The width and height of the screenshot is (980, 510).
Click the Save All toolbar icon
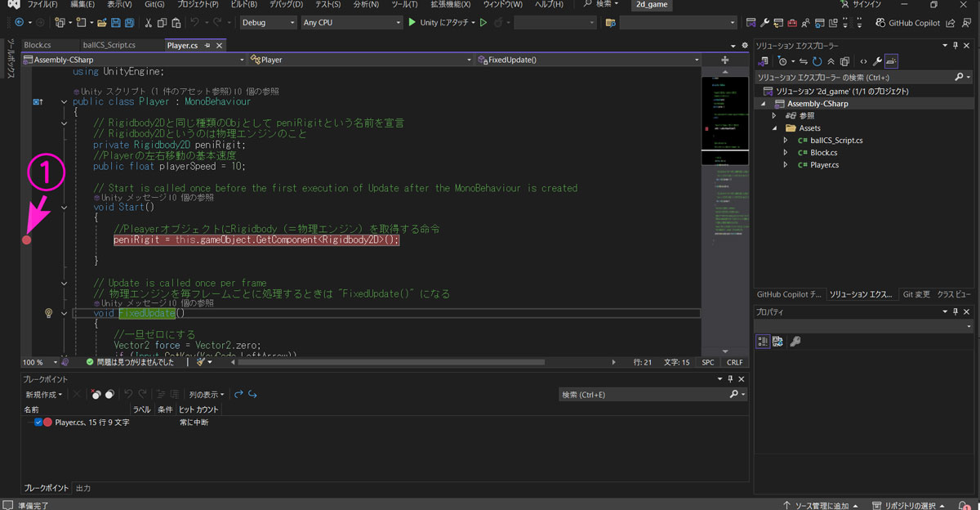tap(130, 23)
